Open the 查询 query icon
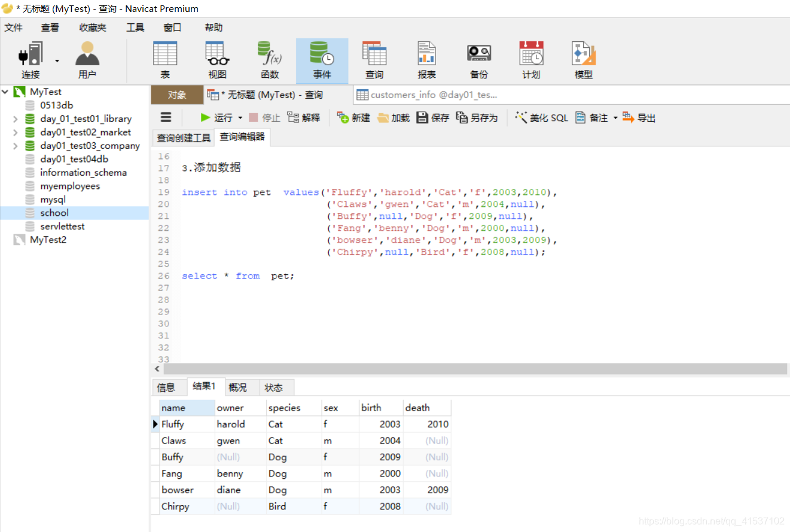Viewport: 790px width, 532px height. tap(374, 61)
